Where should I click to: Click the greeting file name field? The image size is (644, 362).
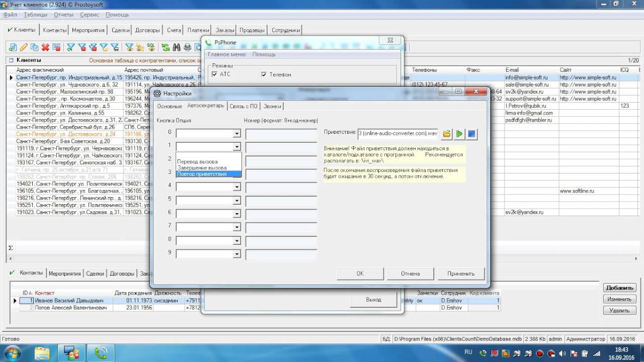click(397, 134)
